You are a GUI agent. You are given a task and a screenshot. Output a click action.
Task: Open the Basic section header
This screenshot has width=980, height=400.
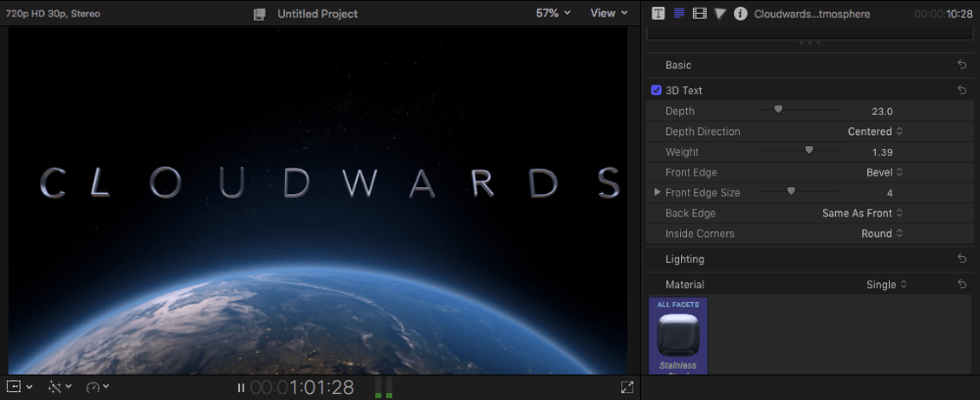(678, 65)
